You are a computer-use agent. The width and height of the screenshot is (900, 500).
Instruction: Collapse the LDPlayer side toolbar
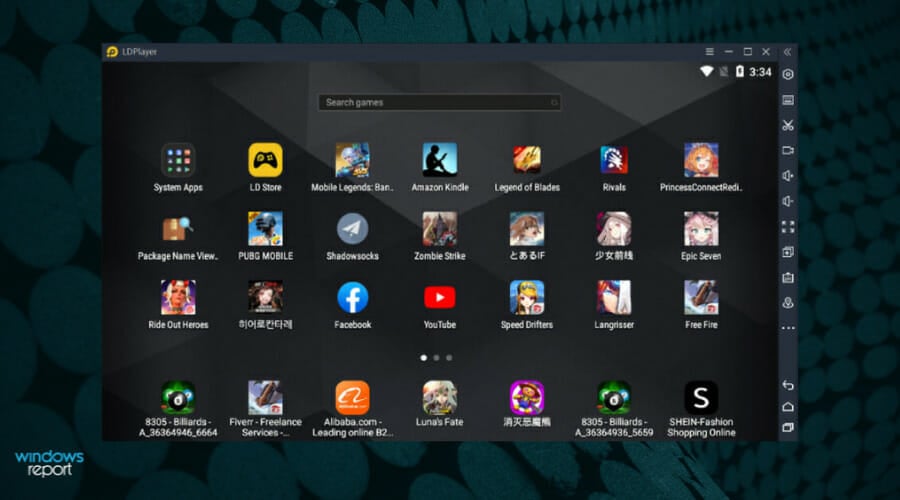point(788,52)
